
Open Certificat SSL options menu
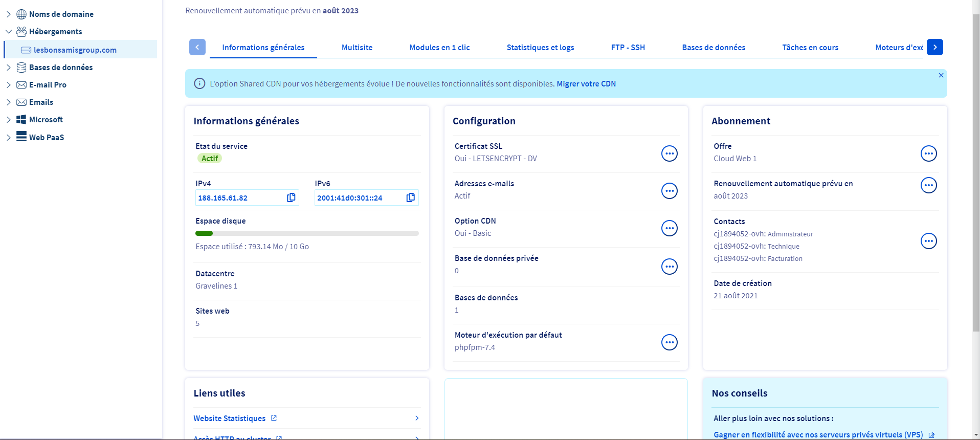pos(669,153)
